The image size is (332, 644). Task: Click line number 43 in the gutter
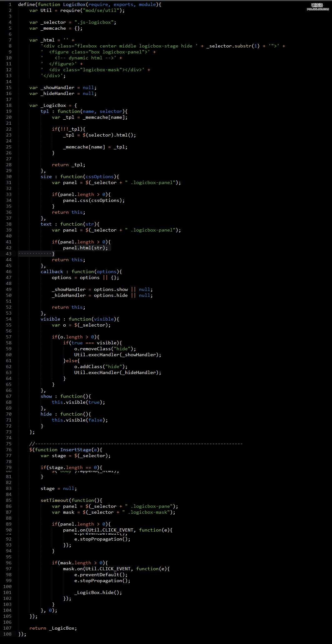click(x=8, y=254)
